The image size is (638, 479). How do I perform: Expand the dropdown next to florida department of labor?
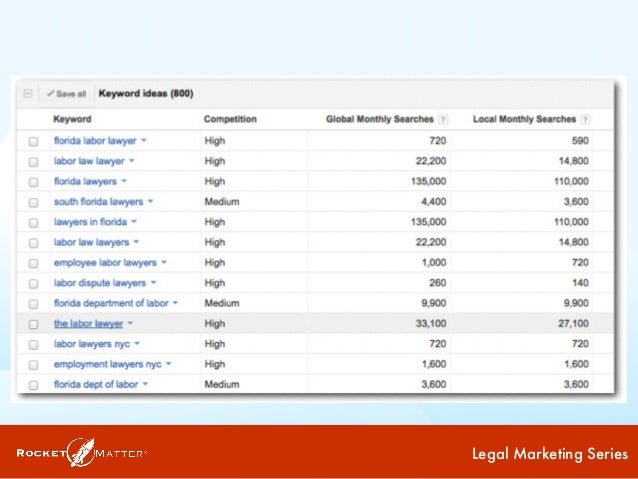[175, 303]
